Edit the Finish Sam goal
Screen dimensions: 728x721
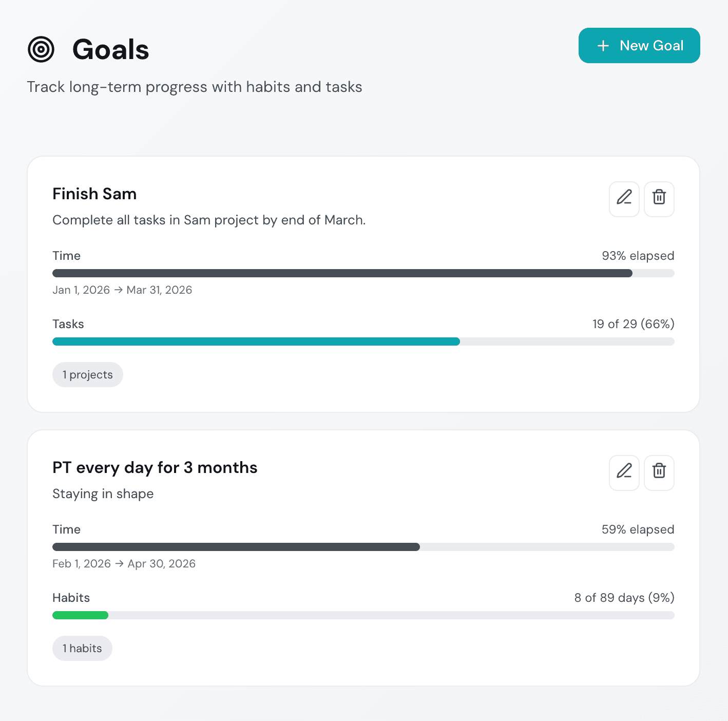(624, 199)
